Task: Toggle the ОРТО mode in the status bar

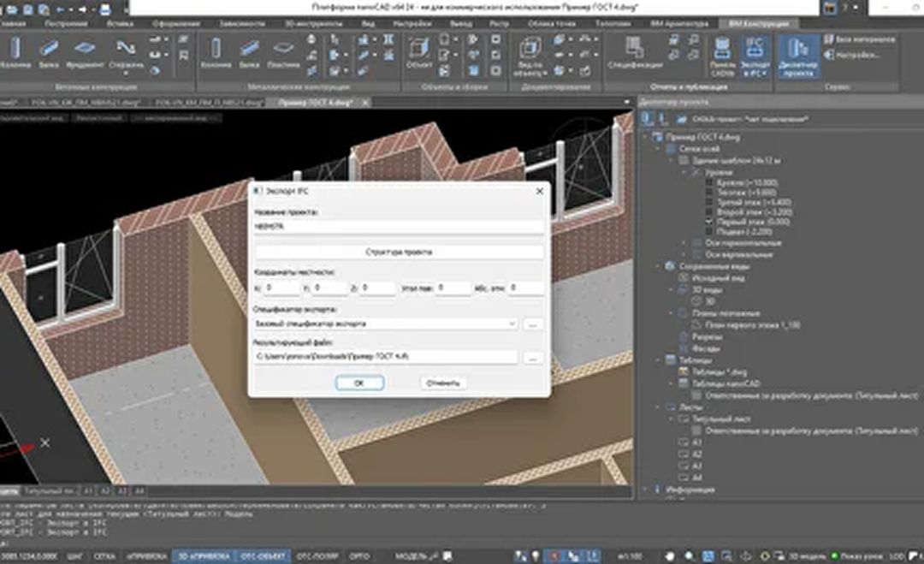Action: click(x=359, y=555)
